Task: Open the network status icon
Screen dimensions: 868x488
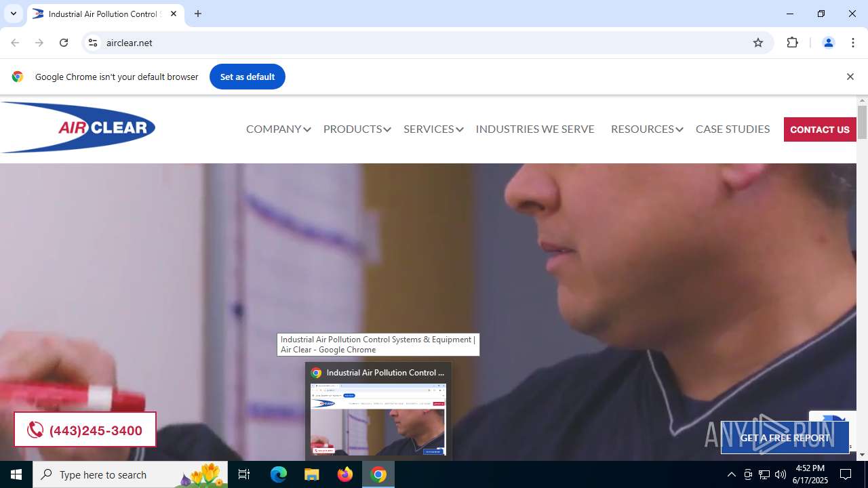Action: [x=764, y=474]
